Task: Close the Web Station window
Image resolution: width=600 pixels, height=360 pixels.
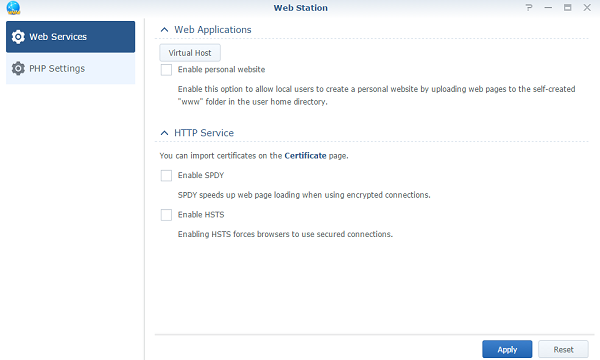Action: pos(587,8)
